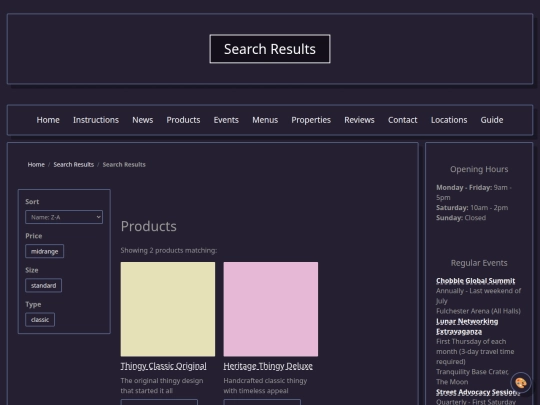The image size is (540, 405).
Task: Open the Reviews nav item
Action: coord(359,120)
